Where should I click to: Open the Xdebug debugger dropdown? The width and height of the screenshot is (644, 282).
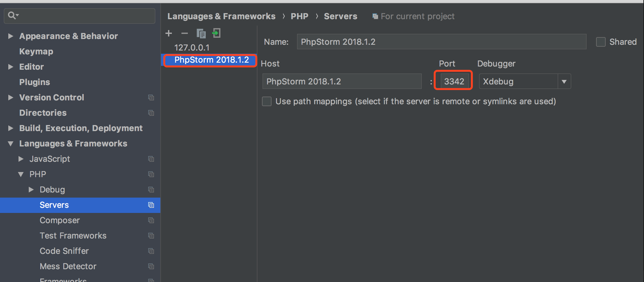[564, 82]
